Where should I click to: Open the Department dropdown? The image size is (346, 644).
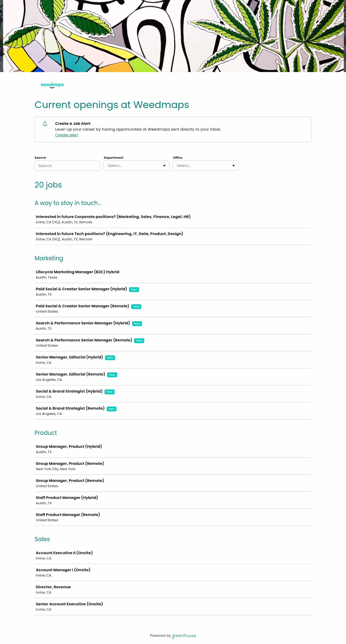point(136,166)
